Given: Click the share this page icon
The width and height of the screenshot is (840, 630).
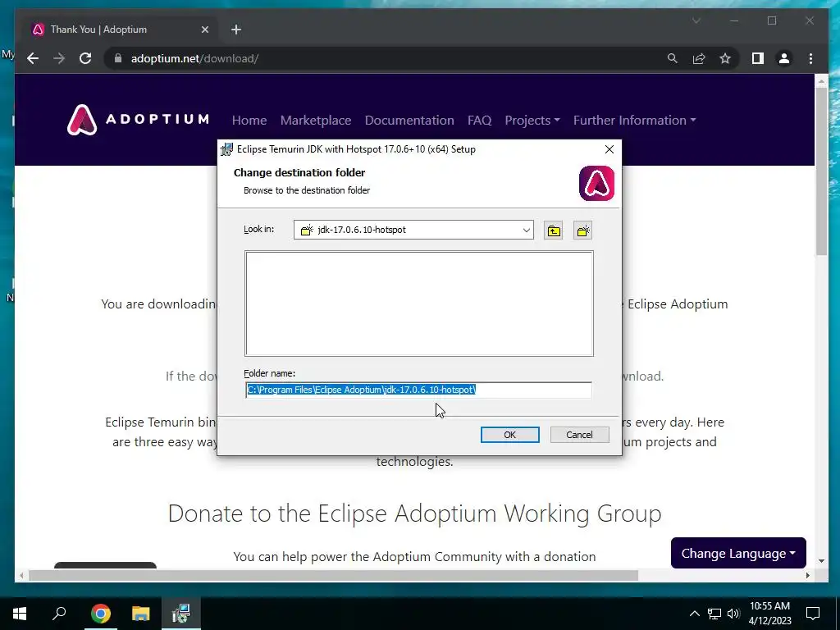Looking at the screenshot, I should point(699,58).
